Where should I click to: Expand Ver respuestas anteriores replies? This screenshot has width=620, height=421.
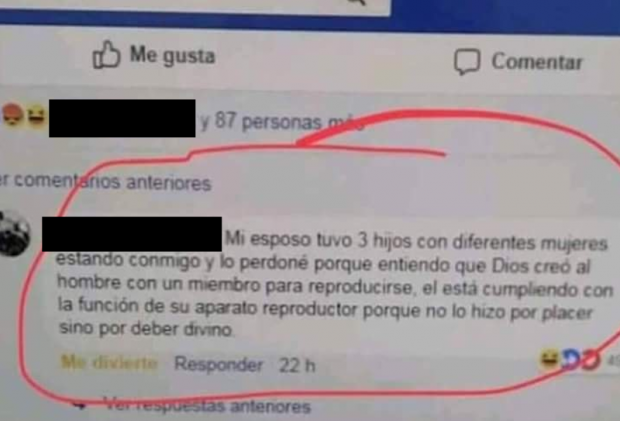[x=207, y=406]
